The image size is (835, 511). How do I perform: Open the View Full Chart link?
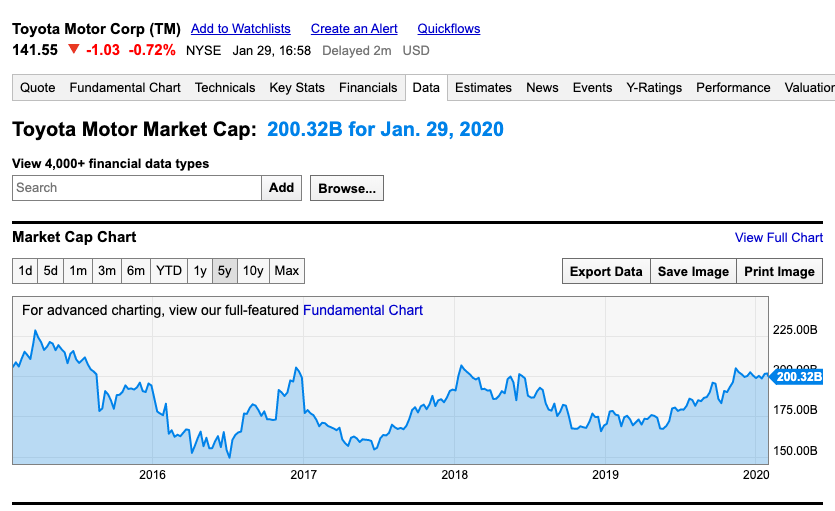click(779, 237)
